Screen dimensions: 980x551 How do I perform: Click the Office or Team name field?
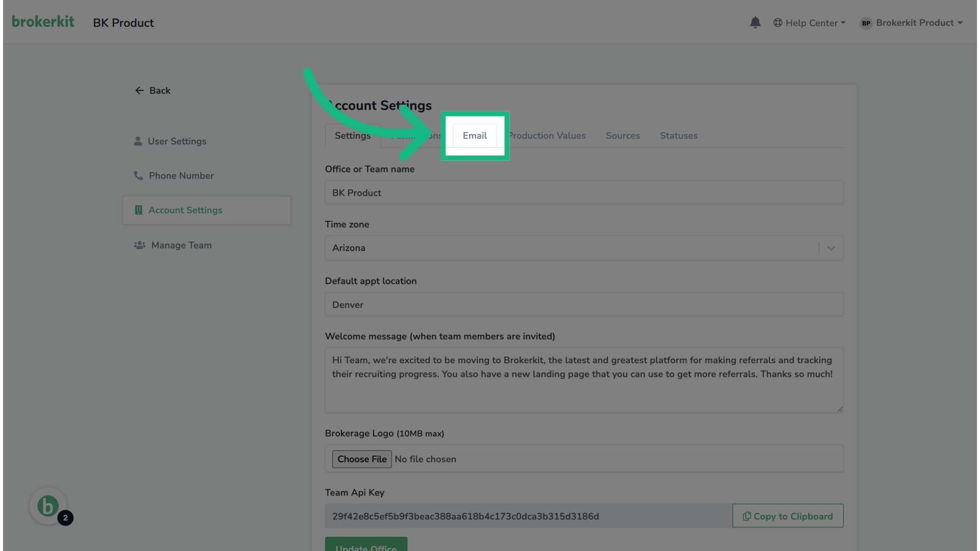coord(584,192)
